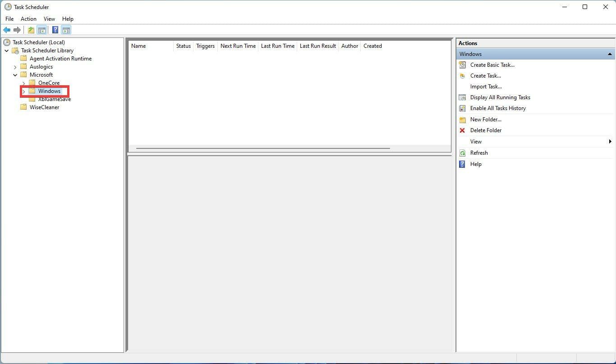Select the Windows folder in tree

coord(49,91)
